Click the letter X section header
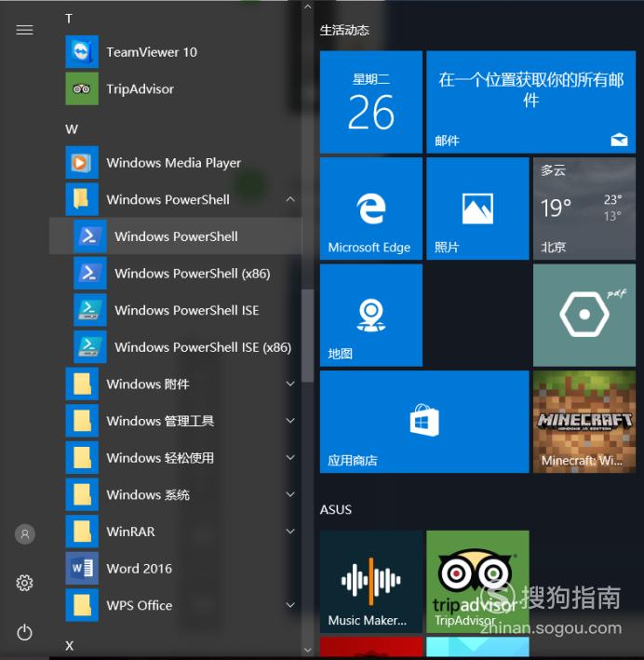This screenshot has height=660, width=644. 70,645
